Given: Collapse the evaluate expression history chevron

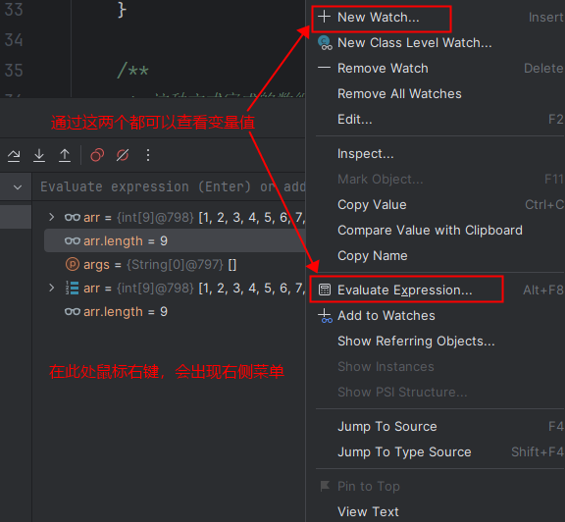Looking at the screenshot, I should [x=17, y=187].
